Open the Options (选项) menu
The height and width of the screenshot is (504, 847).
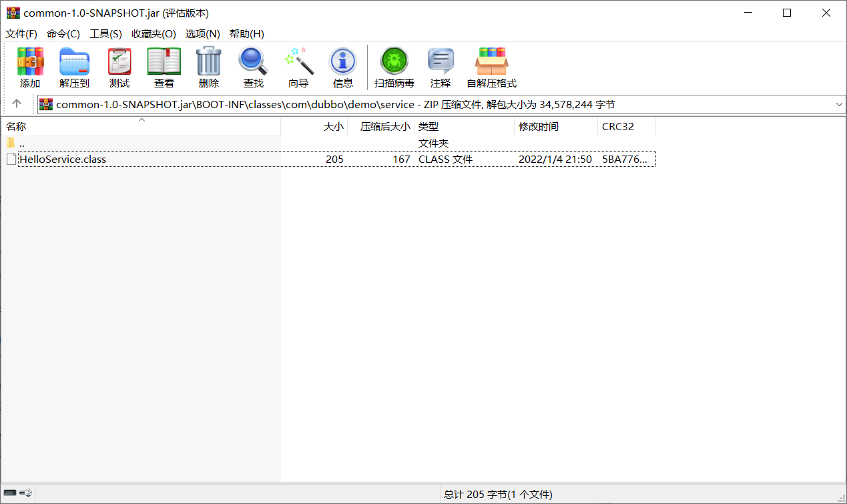coord(203,34)
